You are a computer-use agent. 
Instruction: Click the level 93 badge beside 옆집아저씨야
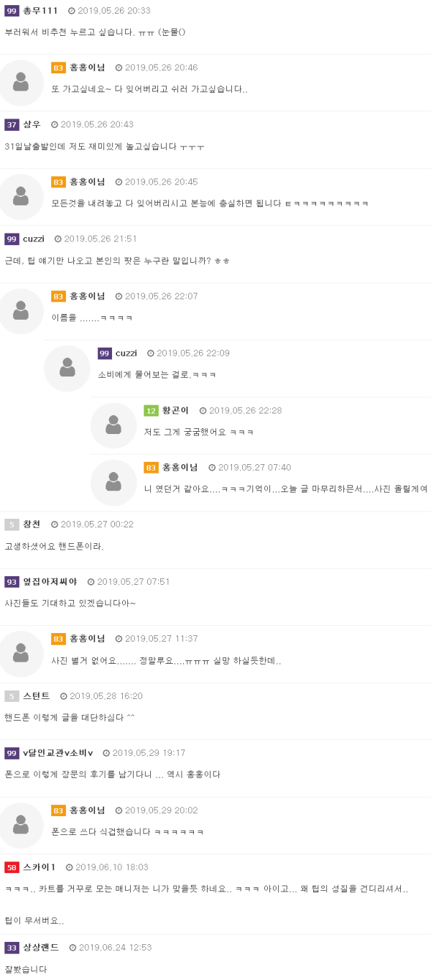click(11, 582)
